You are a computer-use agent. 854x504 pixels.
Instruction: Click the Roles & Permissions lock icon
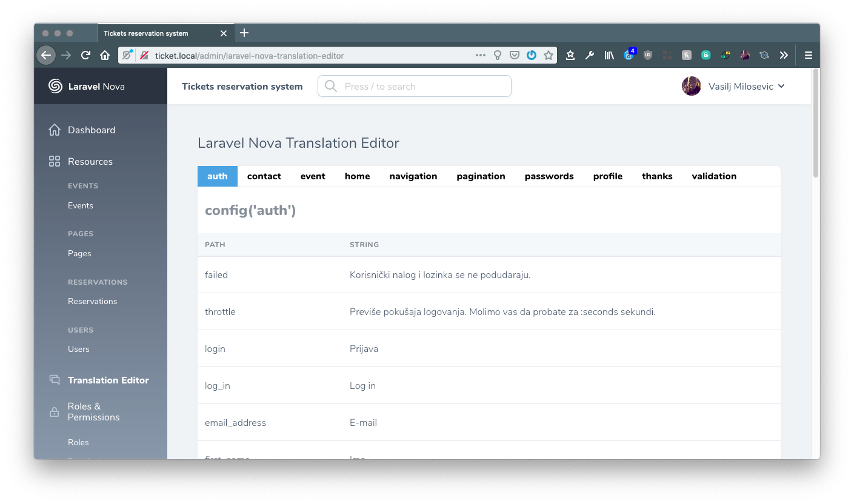55,412
